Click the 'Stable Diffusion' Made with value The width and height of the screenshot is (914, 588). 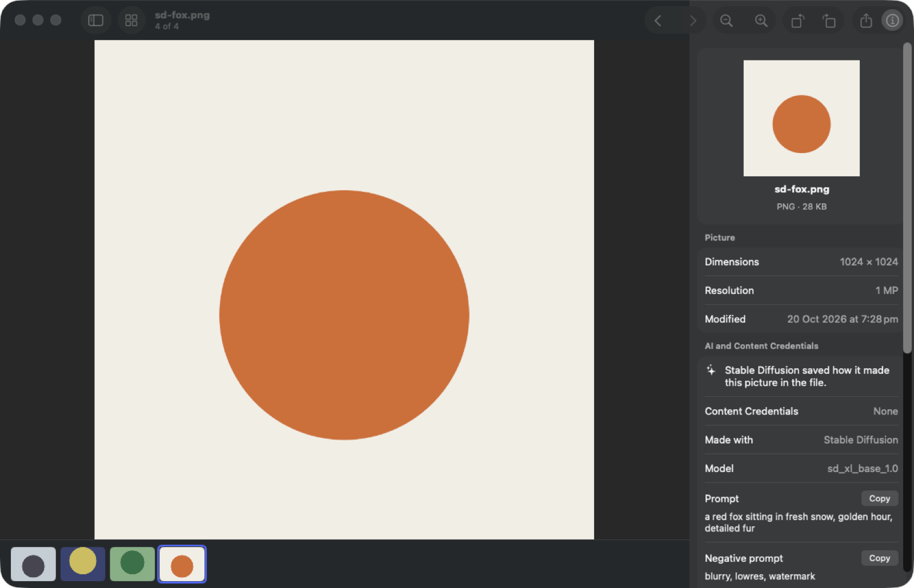click(861, 440)
